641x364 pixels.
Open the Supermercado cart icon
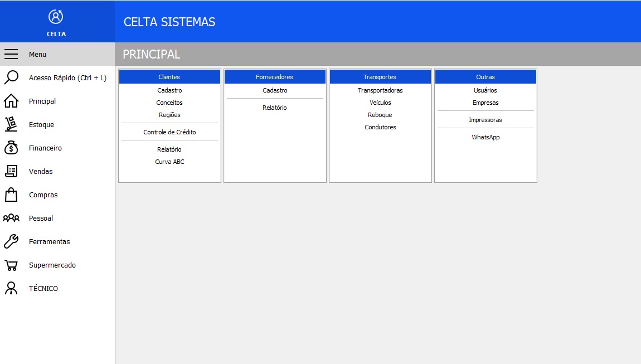point(11,265)
